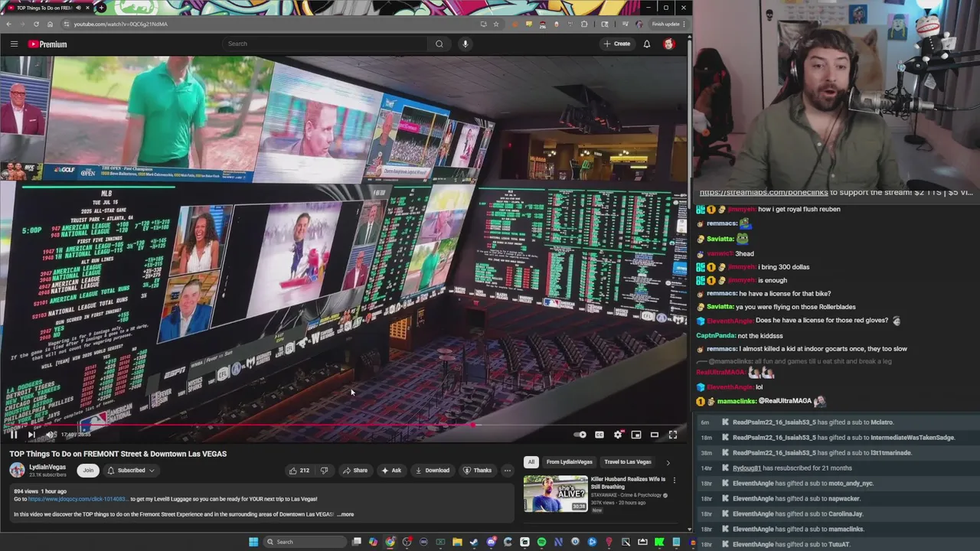
Task: Open the YouTube notifications bell
Action: pos(647,44)
